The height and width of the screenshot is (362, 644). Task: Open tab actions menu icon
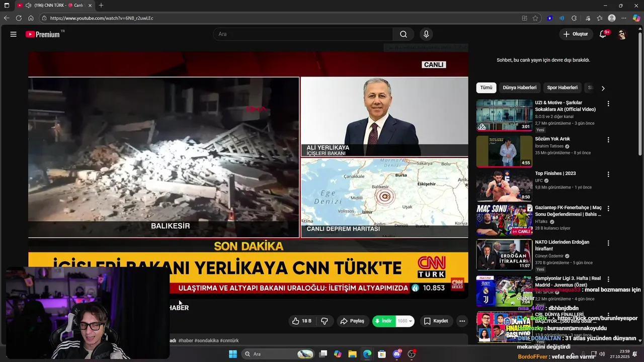coord(7,6)
